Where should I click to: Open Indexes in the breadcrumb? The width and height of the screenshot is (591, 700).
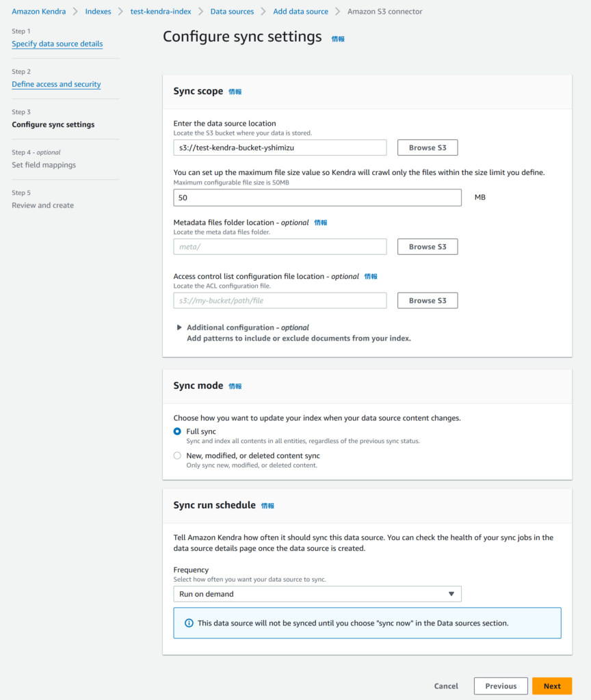[x=98, y=12]
